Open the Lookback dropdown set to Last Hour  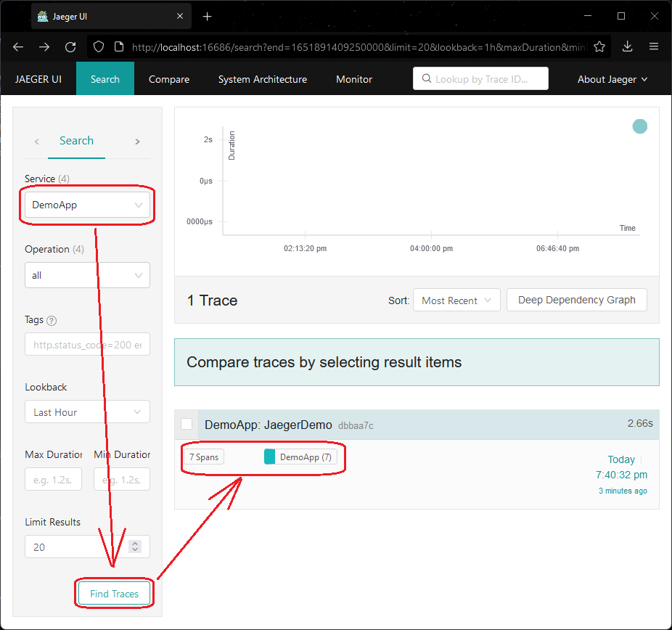click(87, 412)
